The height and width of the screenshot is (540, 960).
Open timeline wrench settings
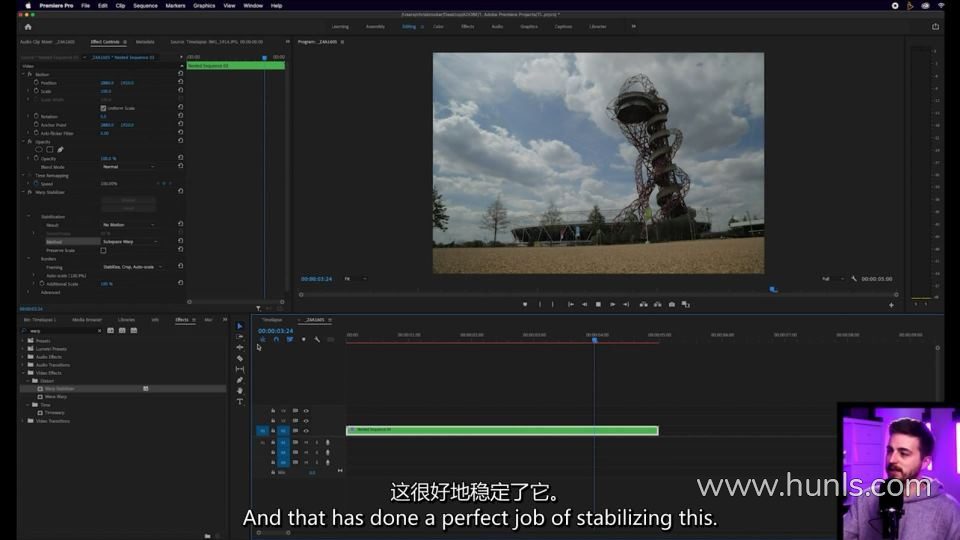click(317, 339)
